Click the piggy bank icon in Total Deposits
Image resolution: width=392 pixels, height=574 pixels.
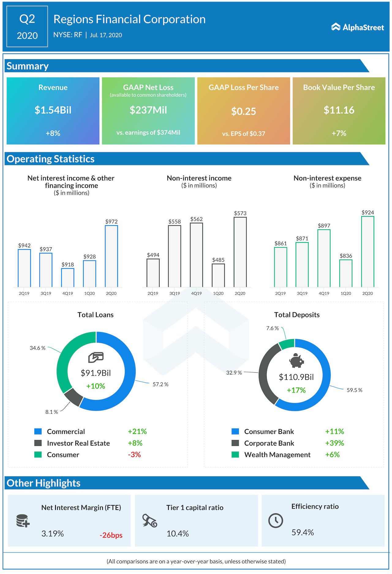[x=296, y=360]
